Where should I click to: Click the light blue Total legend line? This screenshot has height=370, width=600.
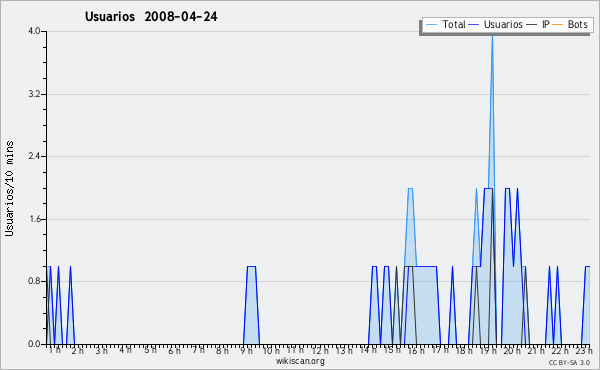(431, 25)
